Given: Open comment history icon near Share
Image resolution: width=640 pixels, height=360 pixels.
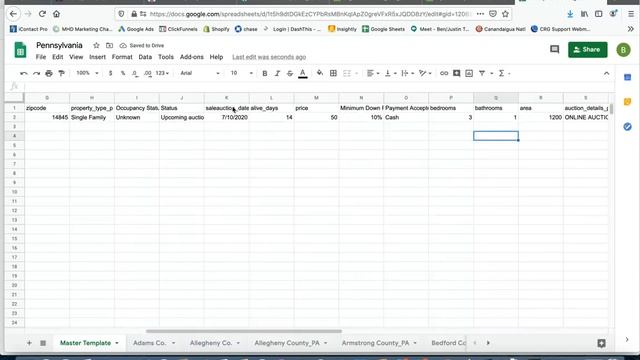Looking at the screenshot, I should click(554, 50).
